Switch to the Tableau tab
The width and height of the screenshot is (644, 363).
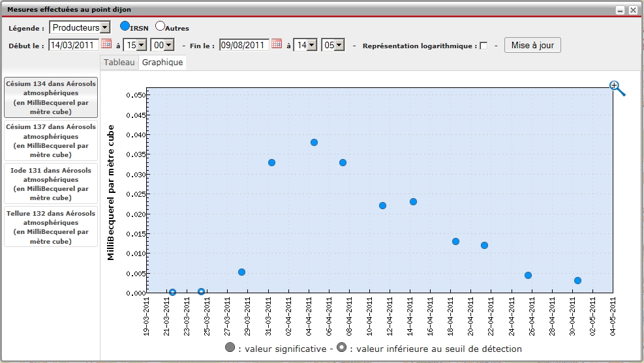[119, 63]
